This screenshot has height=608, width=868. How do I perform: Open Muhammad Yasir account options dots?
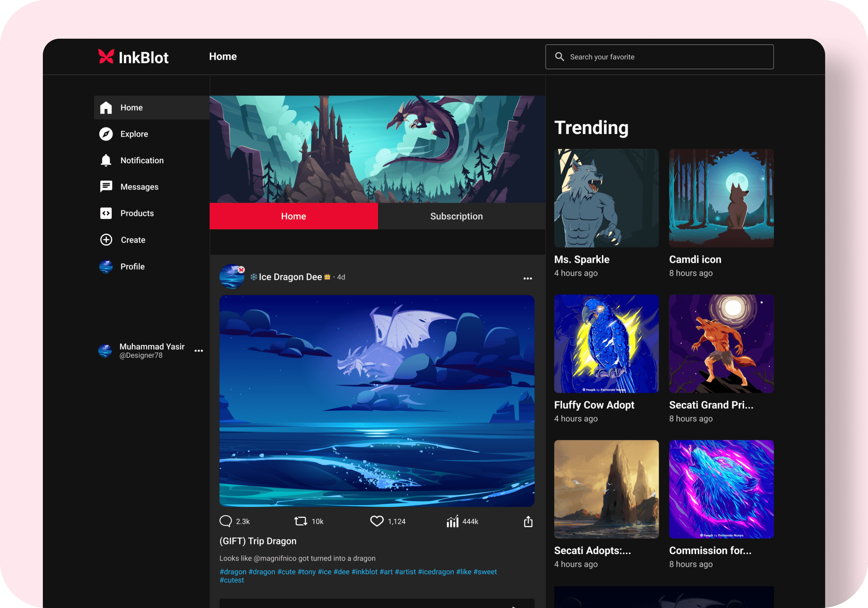[x=199, y=351]
